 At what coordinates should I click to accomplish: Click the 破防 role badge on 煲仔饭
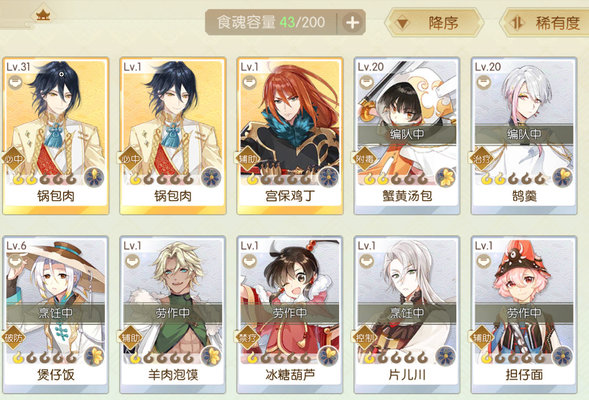click(14, 338)
